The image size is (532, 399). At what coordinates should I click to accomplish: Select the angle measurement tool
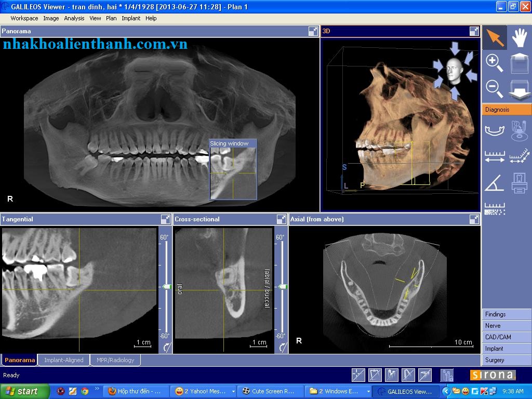pos(494,183)
